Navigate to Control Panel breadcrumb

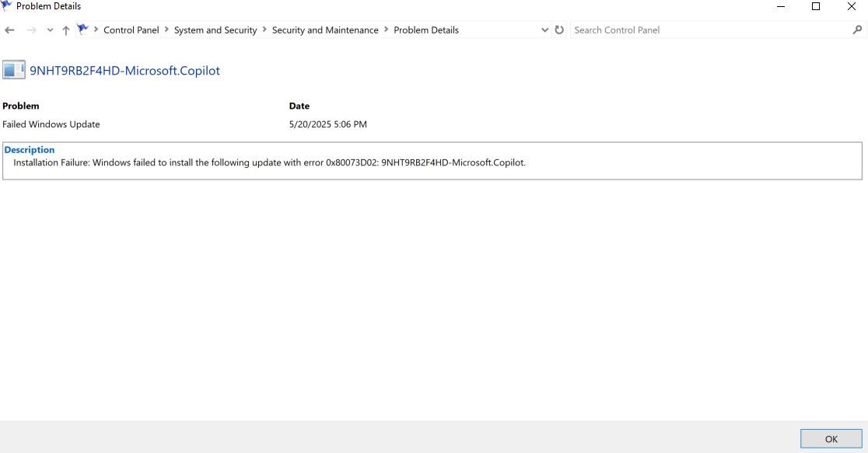(131, 30)
